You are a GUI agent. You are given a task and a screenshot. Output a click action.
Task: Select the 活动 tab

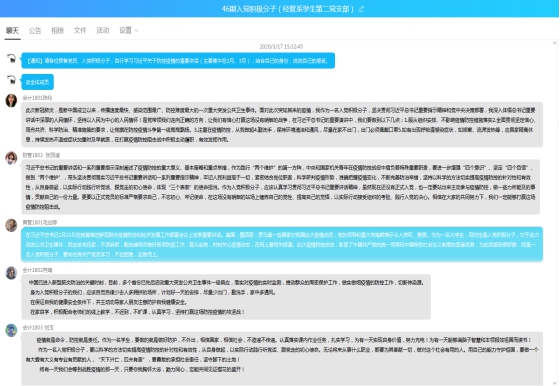[103, 31]
